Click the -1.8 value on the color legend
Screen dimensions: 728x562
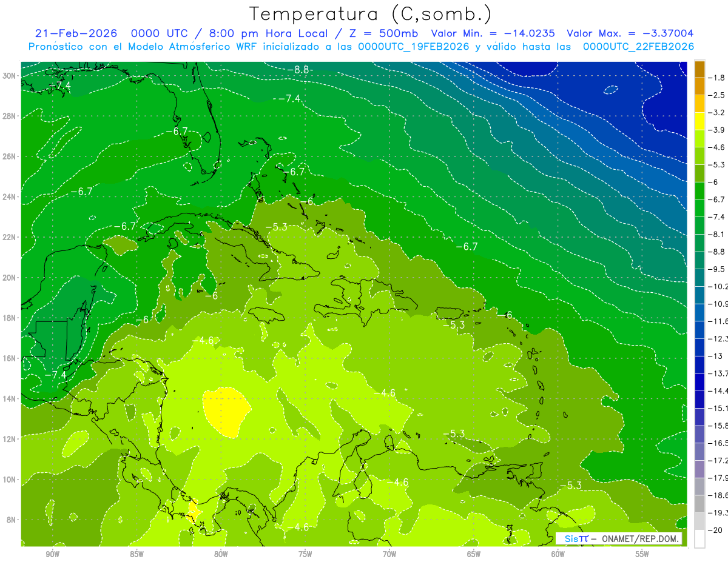tap(718, 78)
